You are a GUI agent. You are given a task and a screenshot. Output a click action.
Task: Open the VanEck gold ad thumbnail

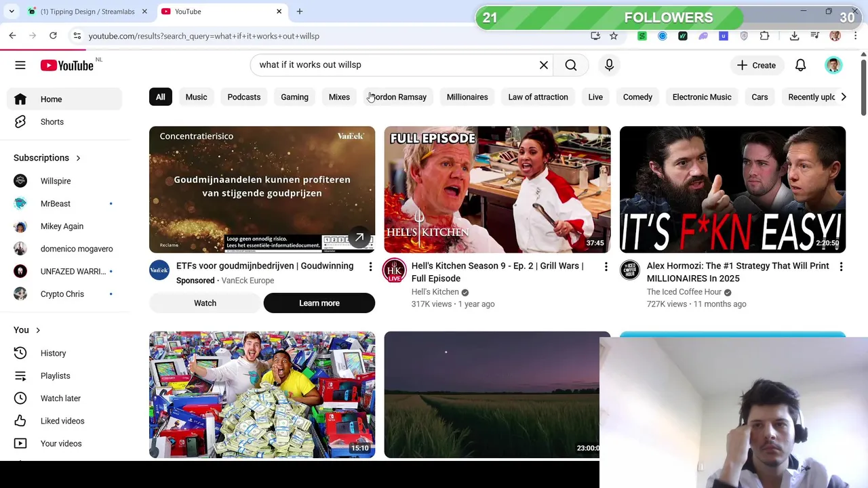pos(262,190)
